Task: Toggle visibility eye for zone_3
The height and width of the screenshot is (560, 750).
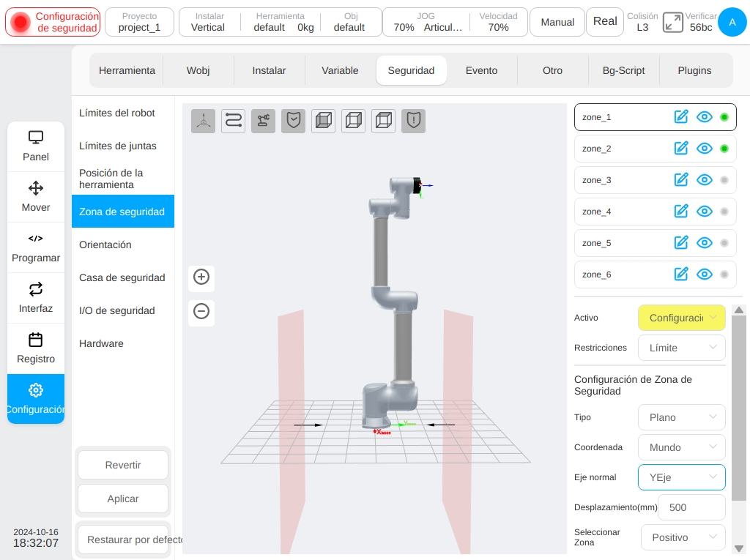Action: [705, 180]
